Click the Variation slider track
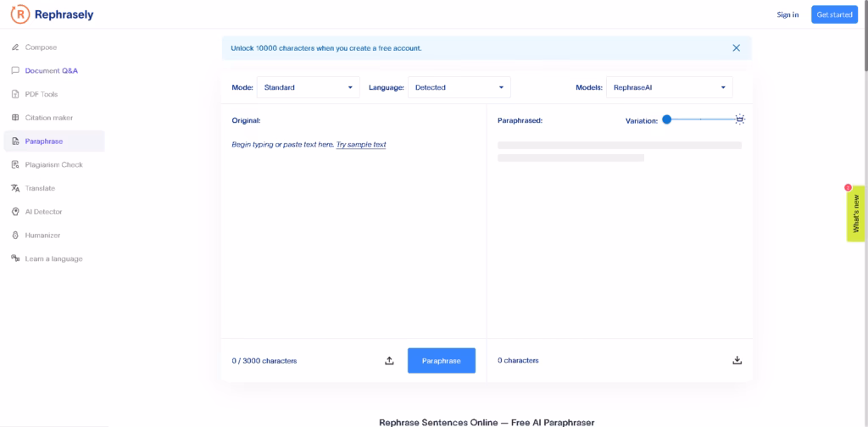 click(x=701, y=119)
